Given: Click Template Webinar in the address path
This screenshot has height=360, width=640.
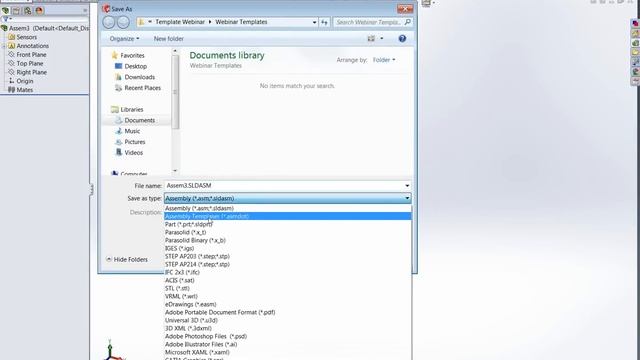Looking at the screenshot, I should point(180,22).
